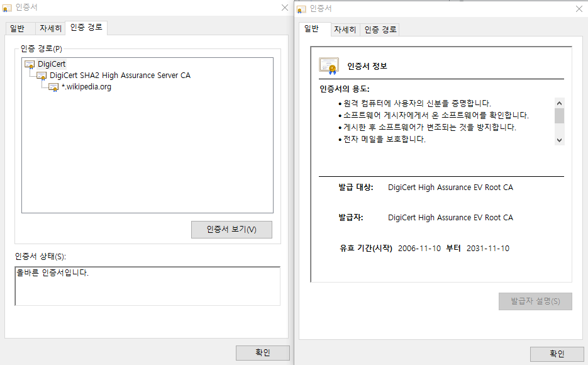
Task: Click scrollbar thumb in certificate purposes list
Action: tap(559, 116)
